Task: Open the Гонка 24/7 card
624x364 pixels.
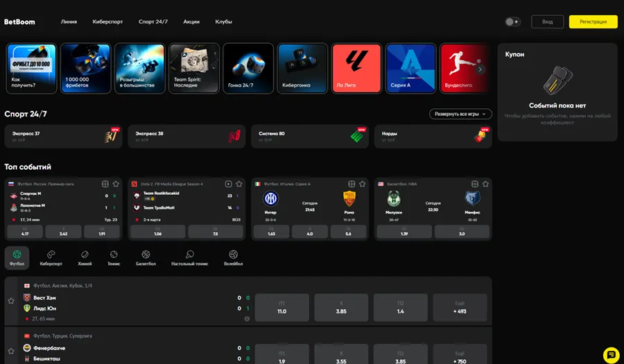Action: click(x=248, y=69)
